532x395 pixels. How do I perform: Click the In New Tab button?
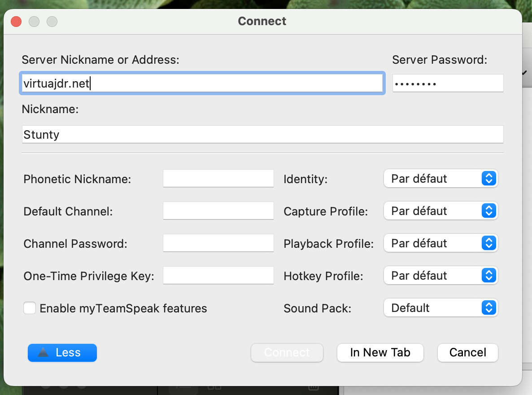380,353
